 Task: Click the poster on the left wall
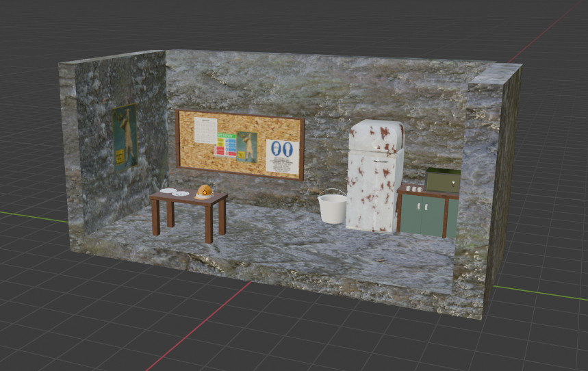125,136
